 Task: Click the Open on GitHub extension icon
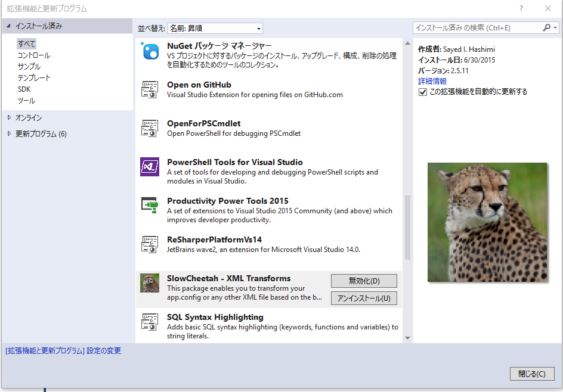click(150, 90)
